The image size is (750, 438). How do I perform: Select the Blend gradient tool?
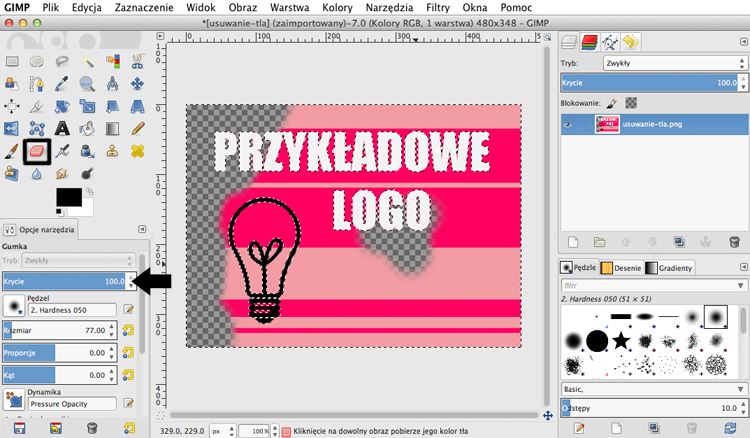112,129
